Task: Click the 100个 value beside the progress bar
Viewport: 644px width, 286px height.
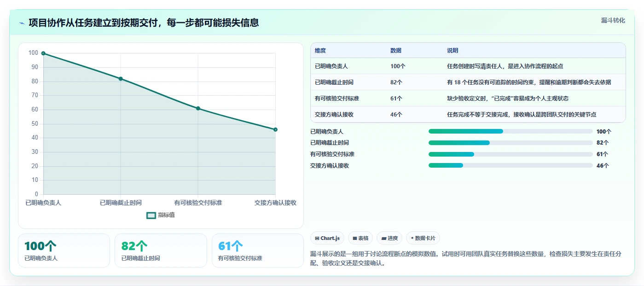Action: (604, 132)
